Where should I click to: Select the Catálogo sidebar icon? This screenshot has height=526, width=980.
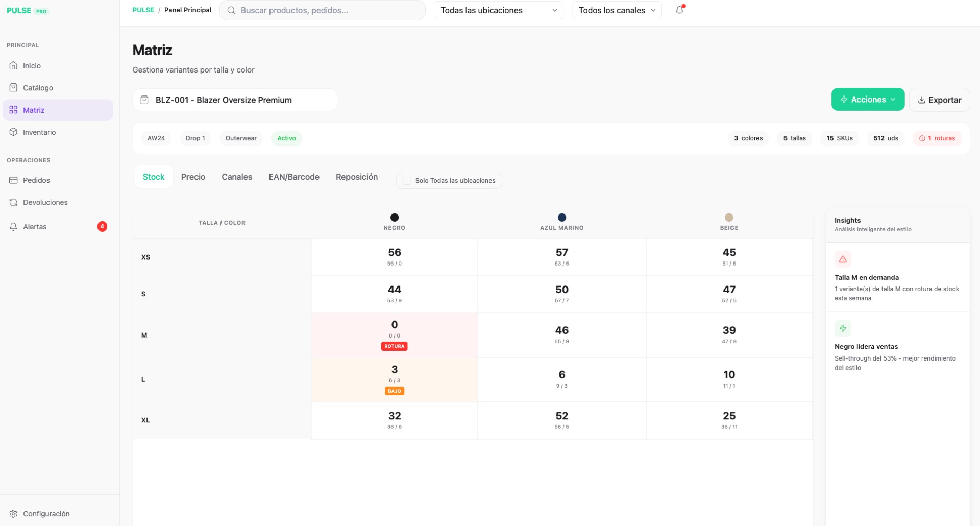14,87
